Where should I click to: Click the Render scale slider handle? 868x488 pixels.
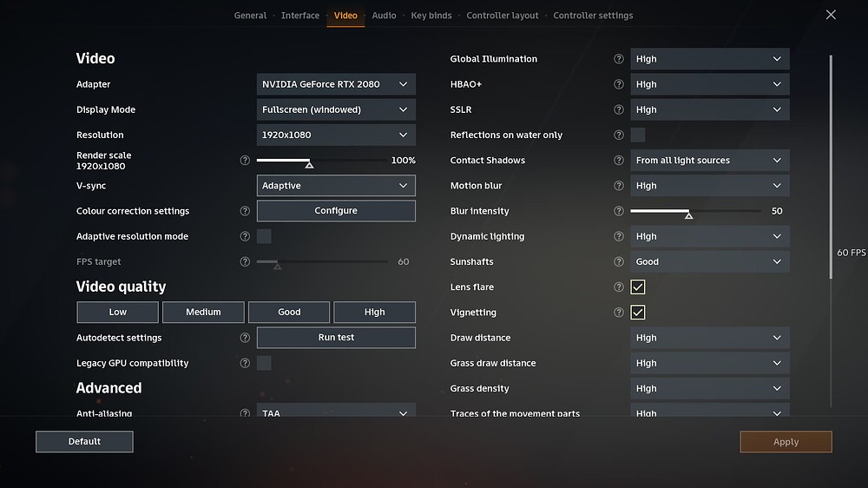(310, 164)
